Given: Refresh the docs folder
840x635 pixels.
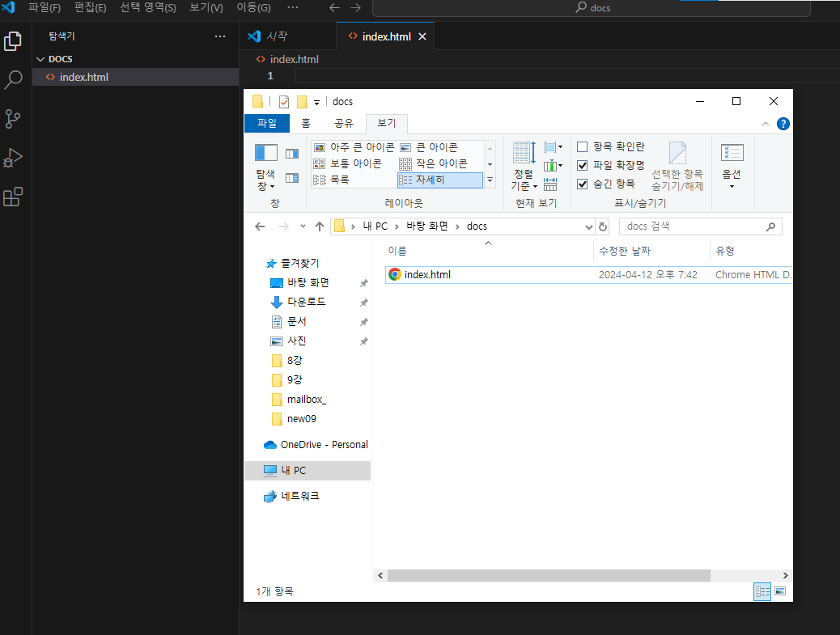Looking at the screenshot, I should (x=603, y=226).
